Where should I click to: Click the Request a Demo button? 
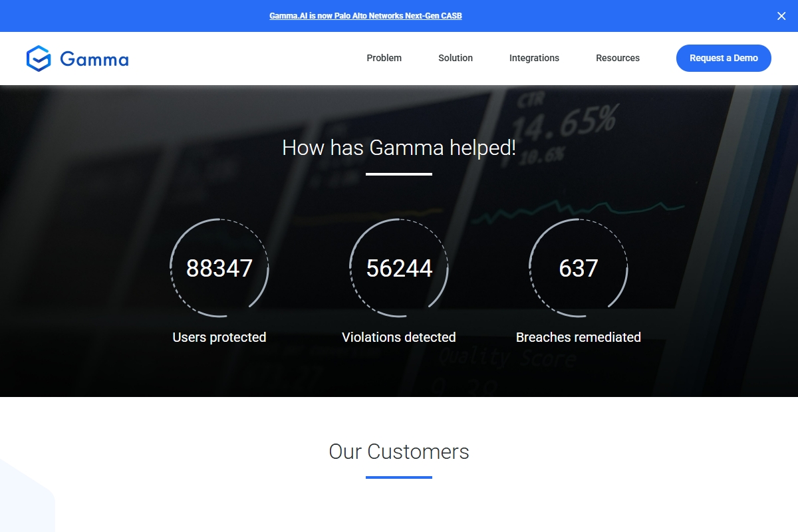pos(724,58)
